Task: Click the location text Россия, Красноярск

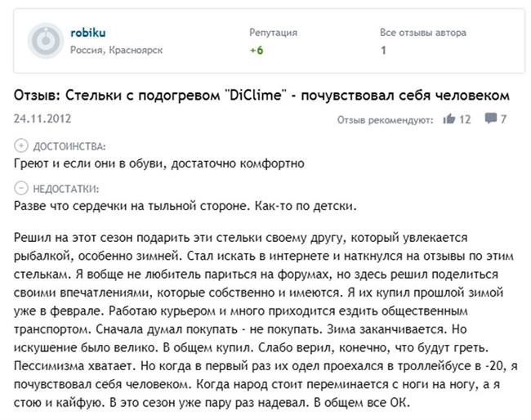Action: pos(117,50)
